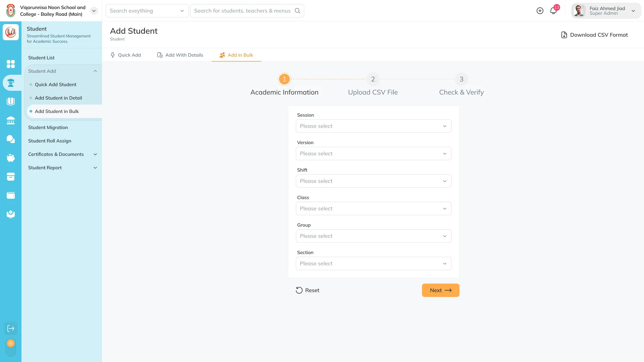Open the Session dropdown
The image size is (644, 362).
[x=373, y=126]
